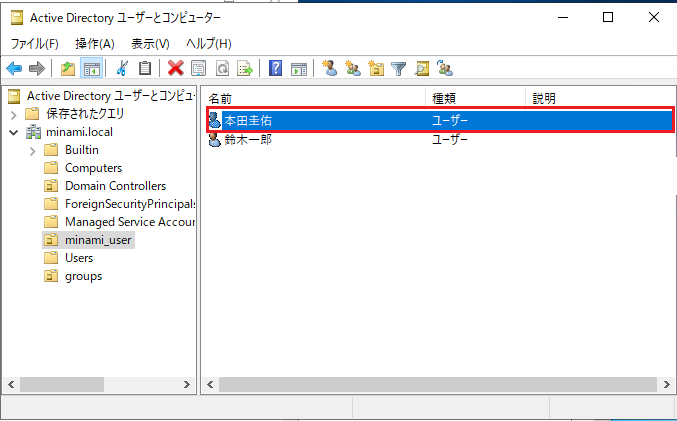Screen dimensions: 677x421
Task: Select the Builtin tree item
Action: click(82, 150)
